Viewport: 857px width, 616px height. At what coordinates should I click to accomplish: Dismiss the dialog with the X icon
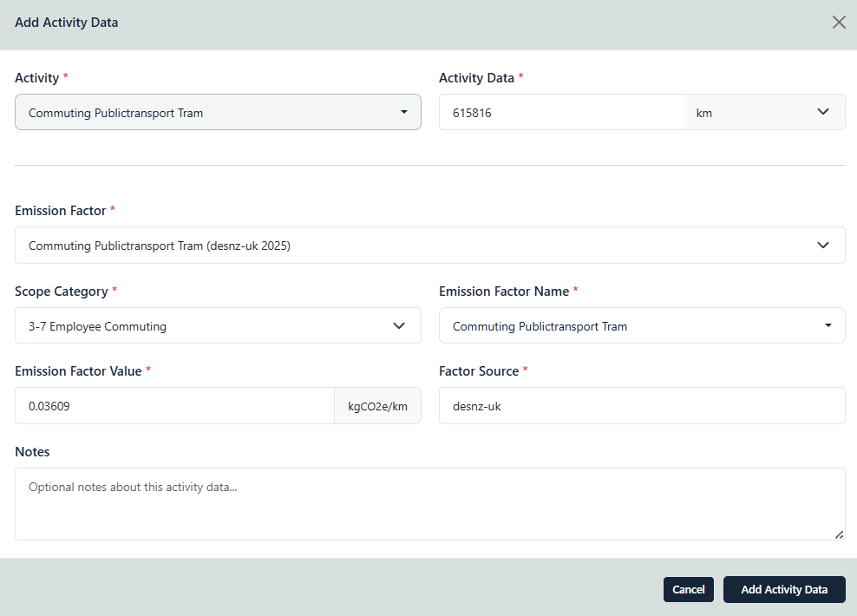pyautogui.click(x=838, y=22)
